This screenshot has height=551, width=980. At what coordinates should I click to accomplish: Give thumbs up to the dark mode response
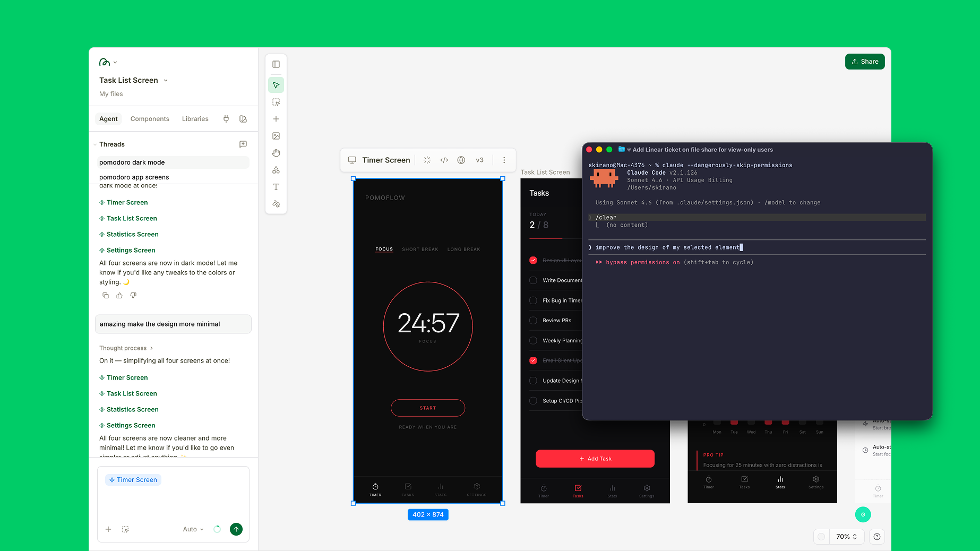coord(119,295)
